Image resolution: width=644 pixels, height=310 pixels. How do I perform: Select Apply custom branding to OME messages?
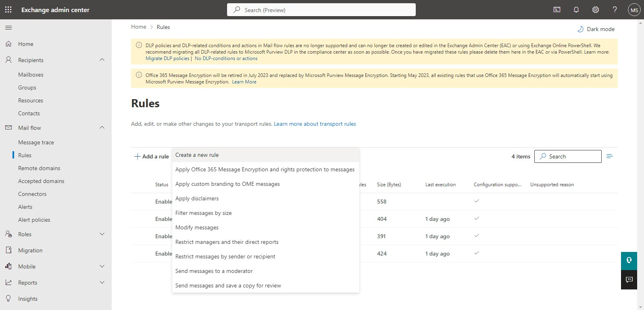click(x=265, y=184)
